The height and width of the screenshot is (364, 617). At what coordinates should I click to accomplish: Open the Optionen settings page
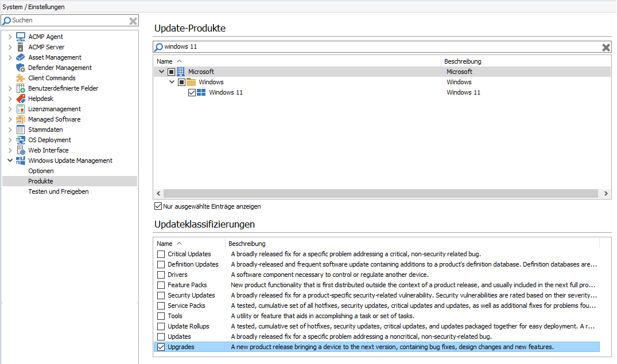click(x=41, y=171)
